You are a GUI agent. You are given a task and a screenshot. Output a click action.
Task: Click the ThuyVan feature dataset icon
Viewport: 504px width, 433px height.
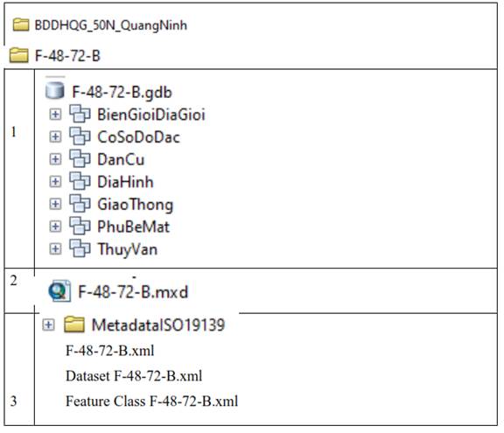[80, 249]
